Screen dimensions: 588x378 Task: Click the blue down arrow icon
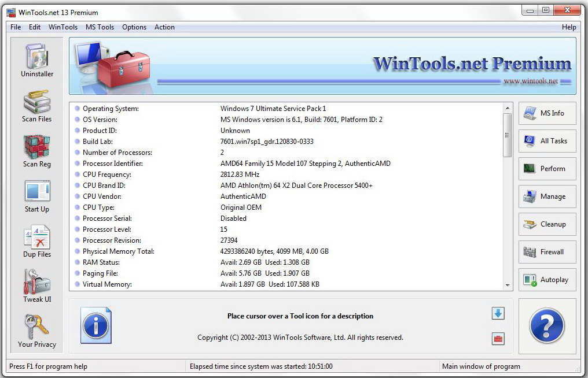point(498,313)
